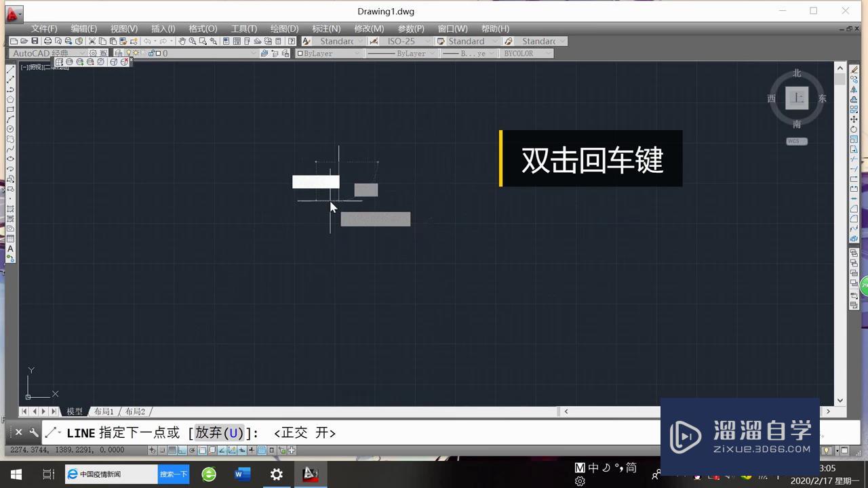The image size is (868, 488).
Task: Save the drawing with the floppy icon
Action: [35, 41]
